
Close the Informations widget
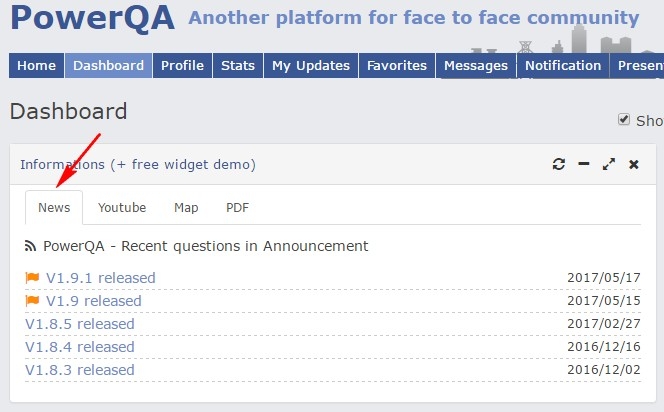point(633,164)
